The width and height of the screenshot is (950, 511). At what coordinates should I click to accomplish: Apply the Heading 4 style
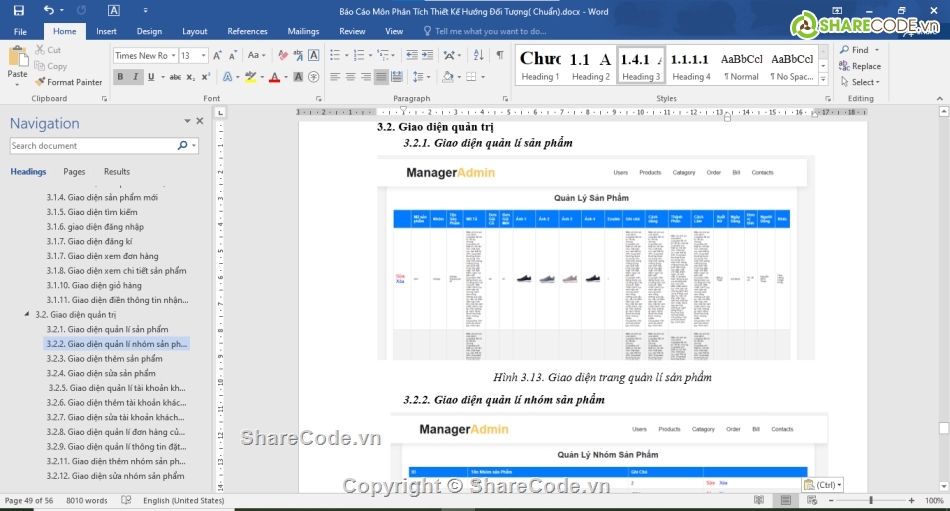point(691,65)
